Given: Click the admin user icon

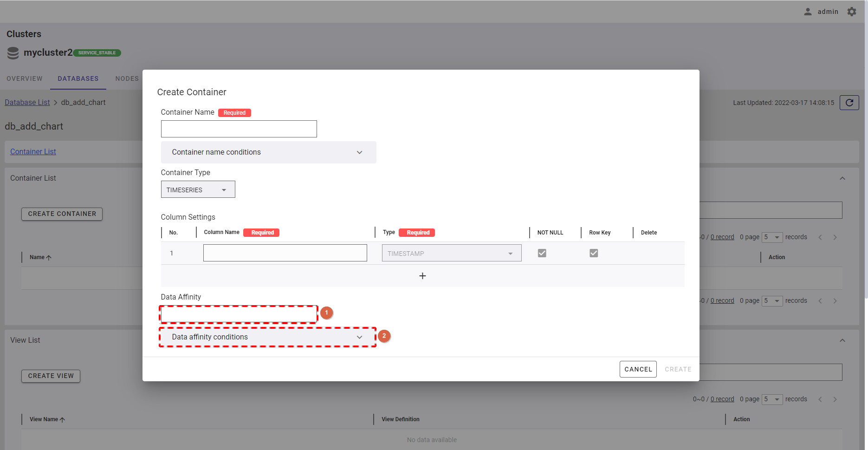Looking at the screenshot, I should (808, 12).
